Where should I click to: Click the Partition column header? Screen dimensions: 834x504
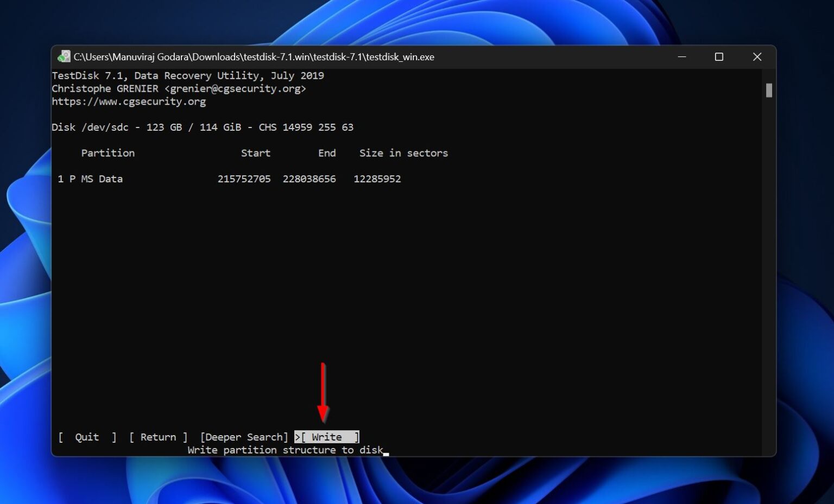tap(108, 153)
